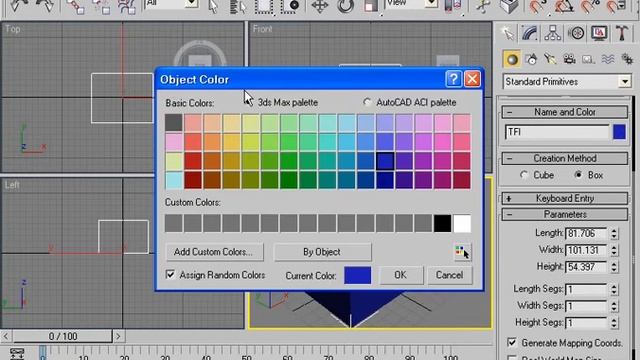Switch to the Display panel tab
The width and height of the screenshot is (640, 360).
[x=599, y=33]
